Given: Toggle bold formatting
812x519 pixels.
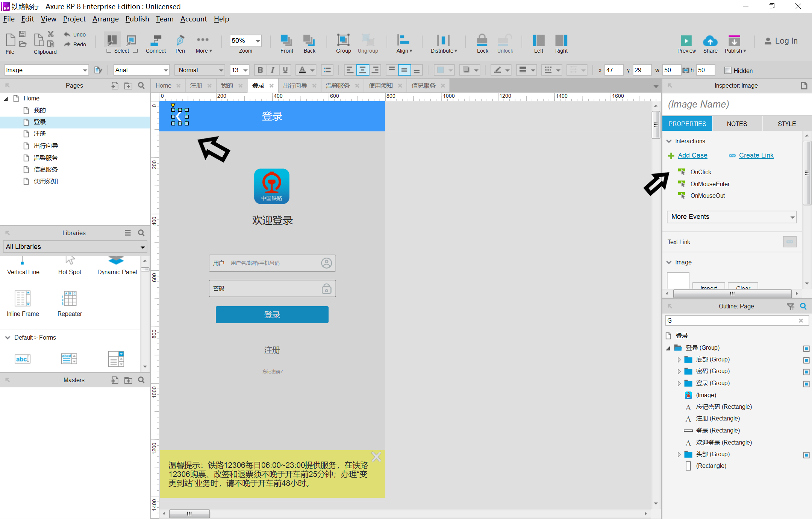Looking at the screenshot, I should 260,70.
